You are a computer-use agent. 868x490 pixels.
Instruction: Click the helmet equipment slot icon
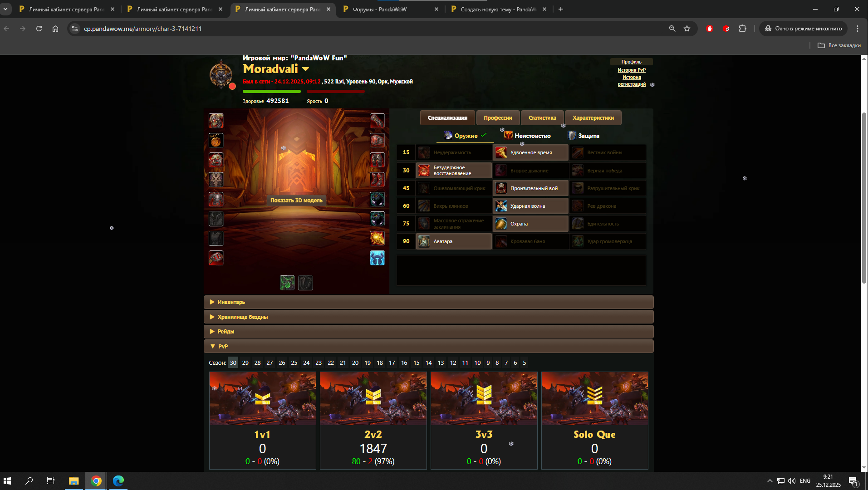coord(216,121)
